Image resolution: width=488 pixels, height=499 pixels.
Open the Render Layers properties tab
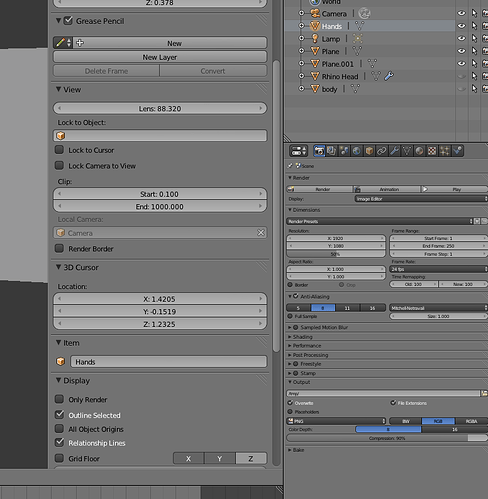pyautogui.click(x=331, y=151)
